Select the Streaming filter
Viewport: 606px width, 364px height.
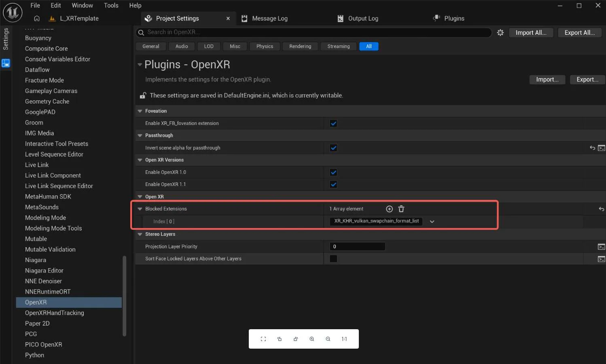pyautogui.click(x=339, y=46)
